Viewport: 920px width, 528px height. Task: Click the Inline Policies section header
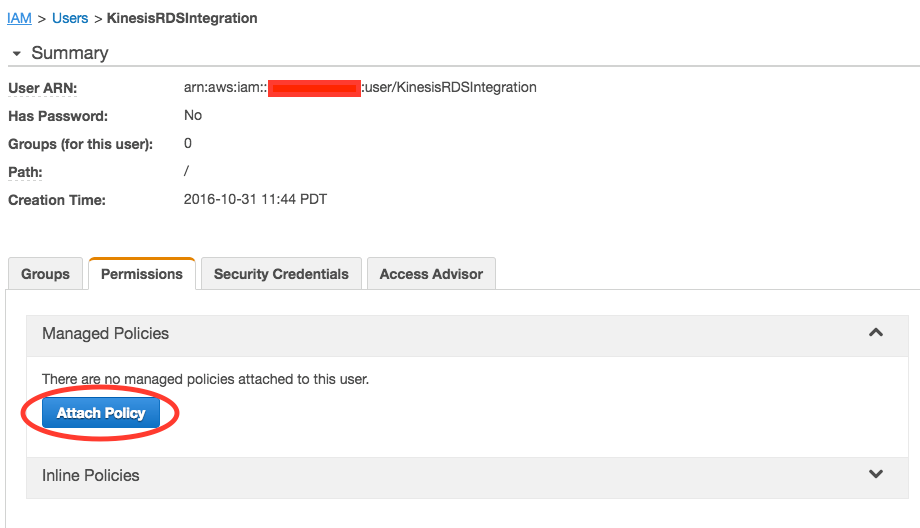coord(90,475)
